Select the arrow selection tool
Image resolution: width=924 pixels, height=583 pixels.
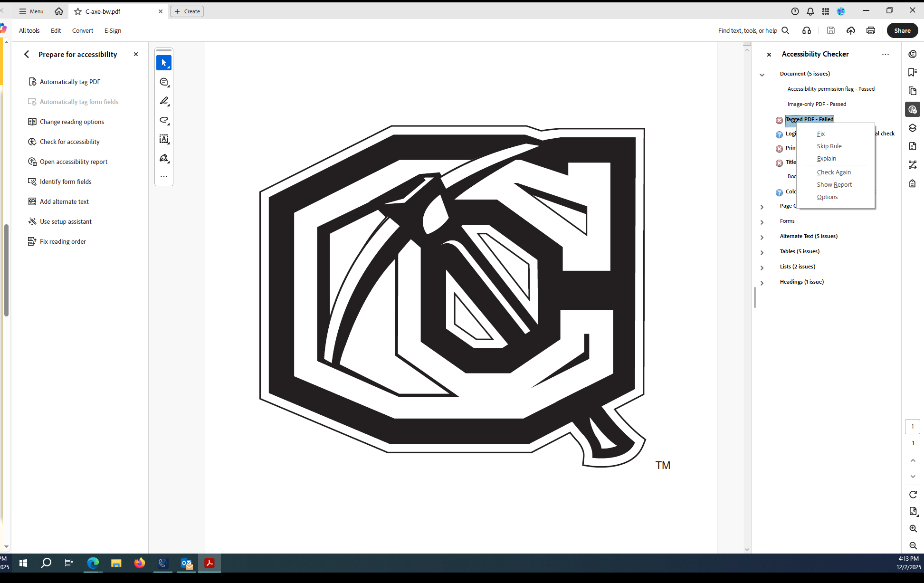[x=163, y=63]
